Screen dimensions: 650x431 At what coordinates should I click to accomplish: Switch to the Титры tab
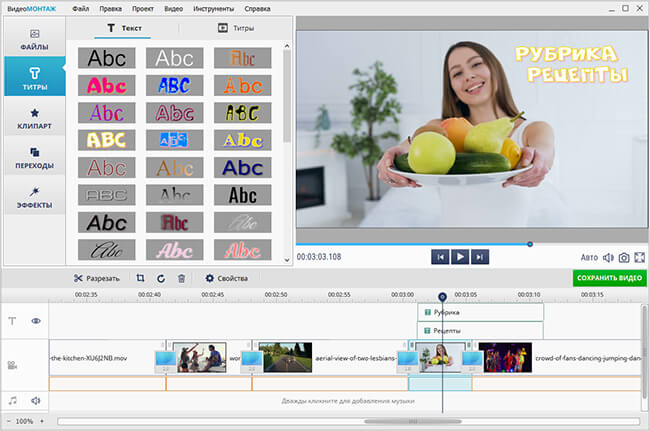click(236, 28)
